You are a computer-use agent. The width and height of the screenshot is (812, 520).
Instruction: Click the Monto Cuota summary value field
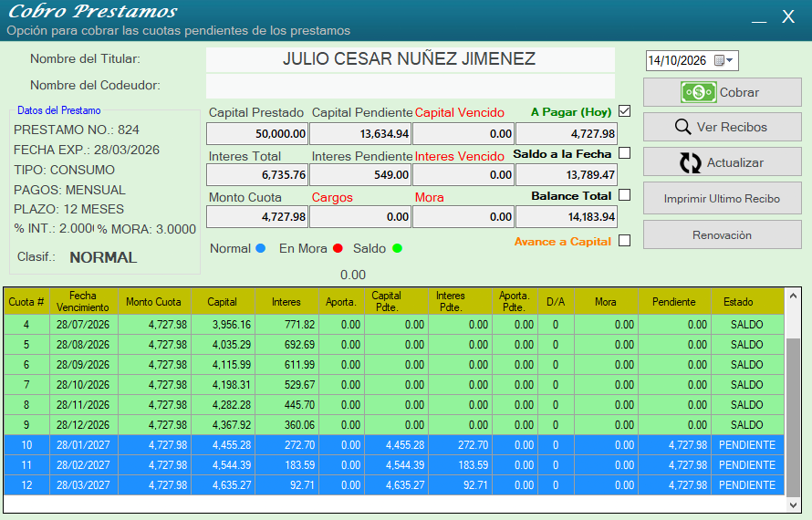(257, 216)
